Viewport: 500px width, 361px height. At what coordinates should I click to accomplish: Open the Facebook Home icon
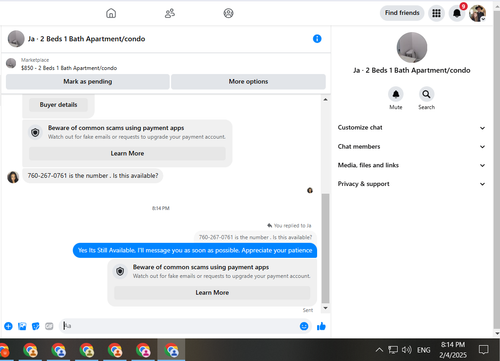click(111, 13)
